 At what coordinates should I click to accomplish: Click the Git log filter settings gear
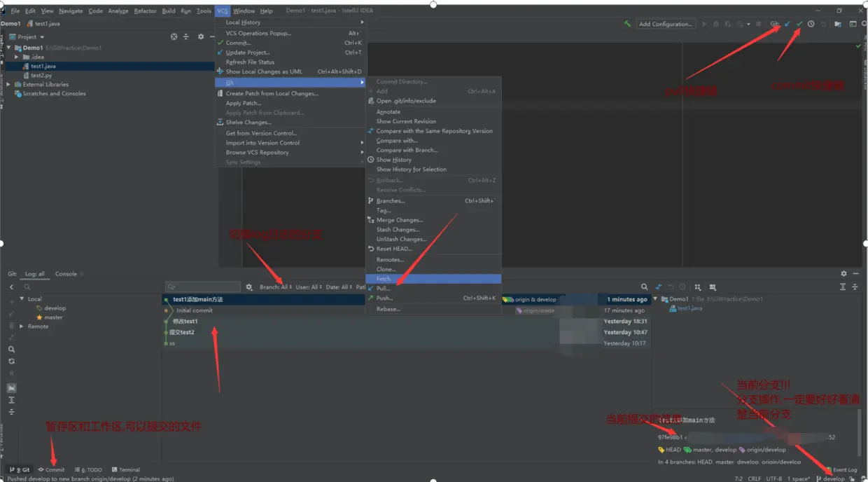coord(249,287)
